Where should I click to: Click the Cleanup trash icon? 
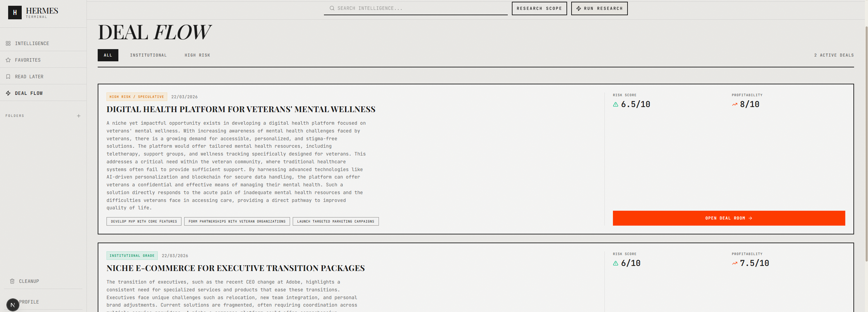click(12, 281)
